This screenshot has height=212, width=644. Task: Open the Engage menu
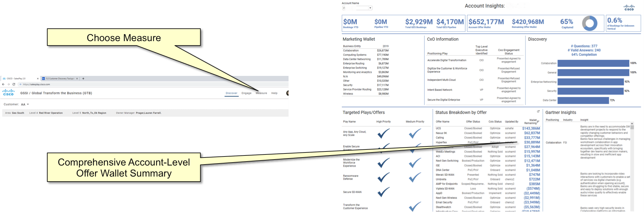tap(246, 93)
